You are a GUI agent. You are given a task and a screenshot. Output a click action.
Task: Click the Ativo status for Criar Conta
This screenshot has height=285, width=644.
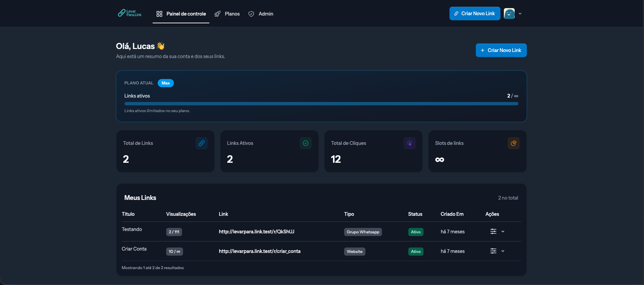416,252
